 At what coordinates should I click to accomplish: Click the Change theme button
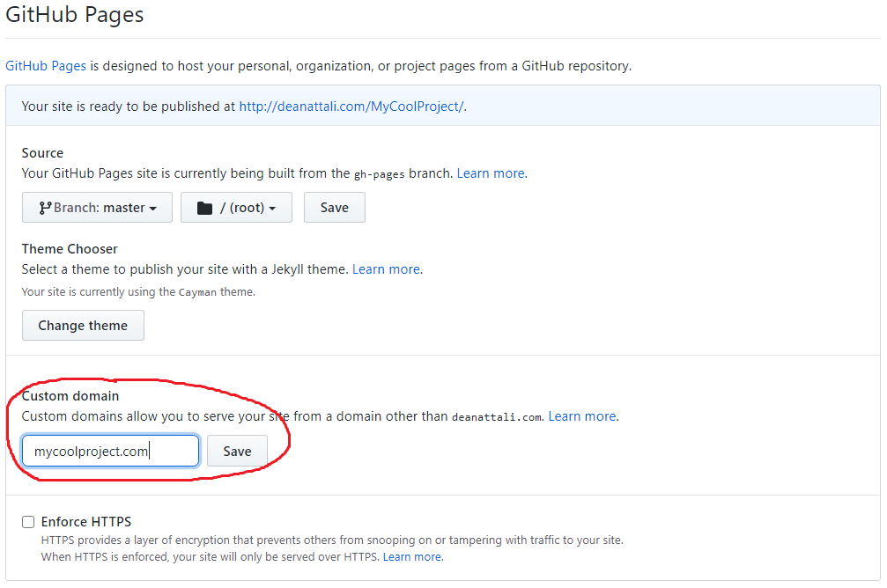(83, 325)
